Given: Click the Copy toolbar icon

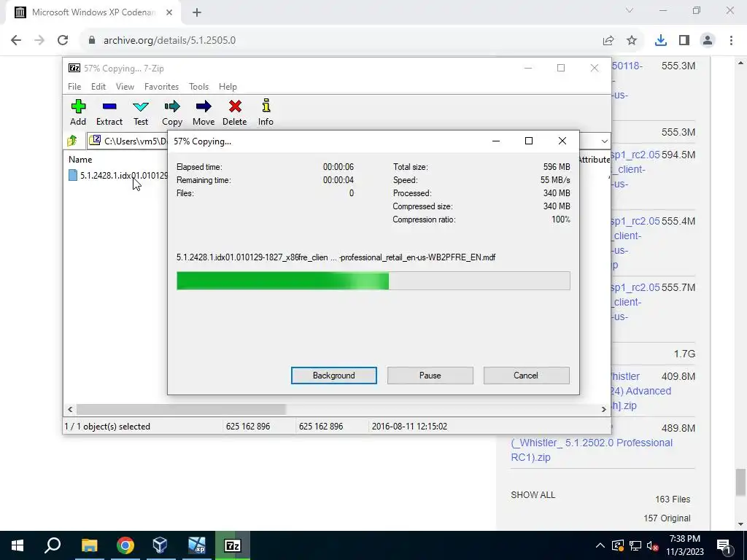Looking at the screenshot, I should point(172,112).
